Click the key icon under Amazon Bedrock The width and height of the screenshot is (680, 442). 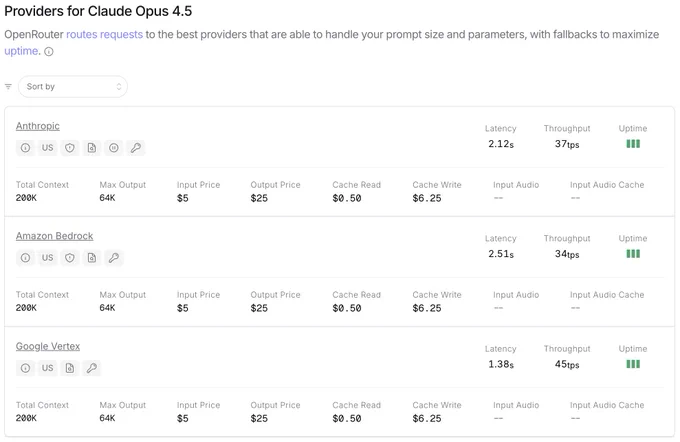click(x=114, y=258)
